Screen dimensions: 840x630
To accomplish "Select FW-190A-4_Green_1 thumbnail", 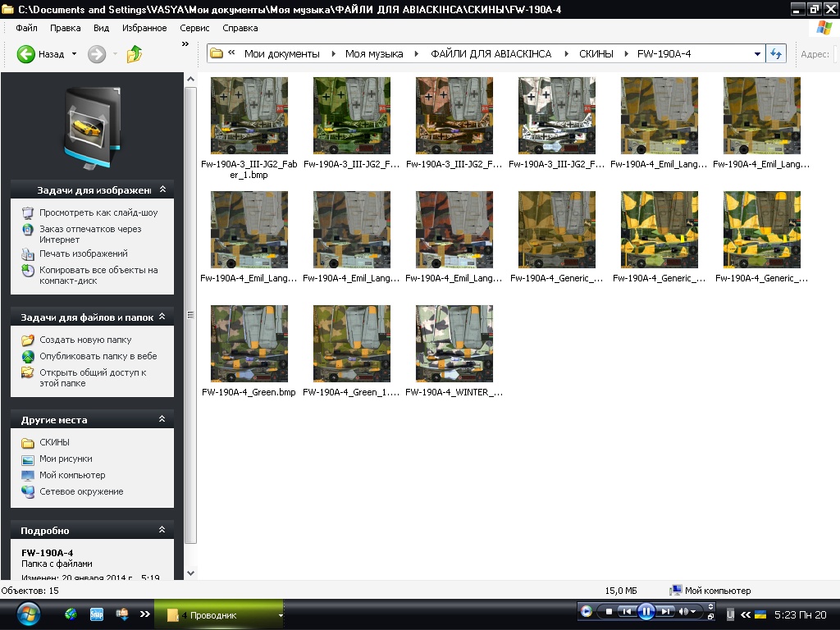I will [352, 344].
